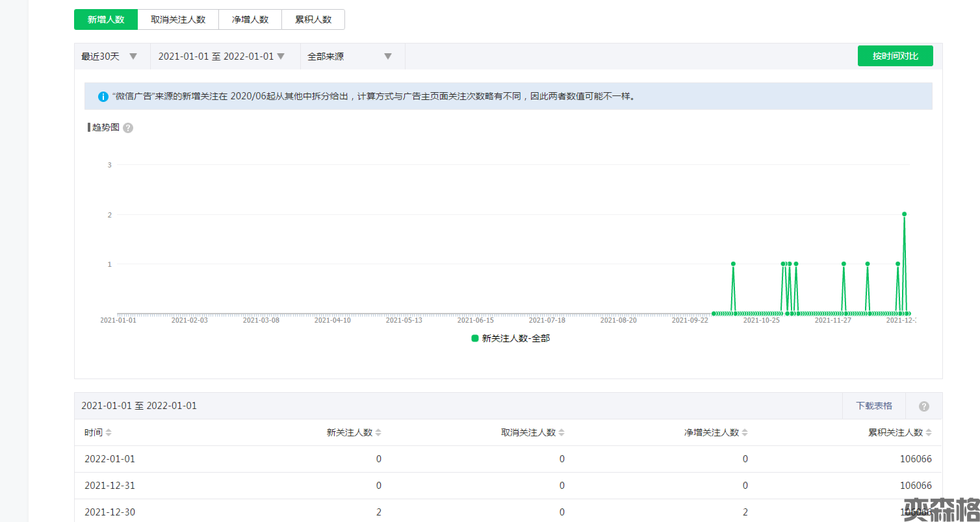Click the help icon beside 趋势图
The image size is (980, 522).
(128, 128)
